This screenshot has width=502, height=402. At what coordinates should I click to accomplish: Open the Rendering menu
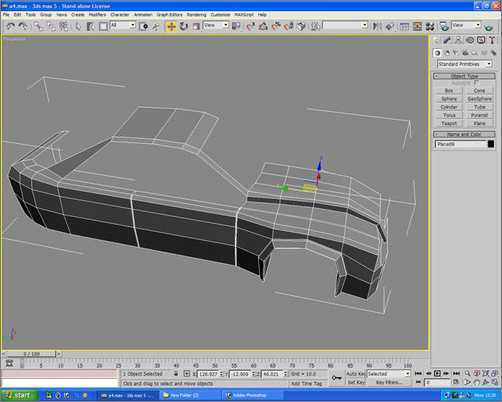196,15
